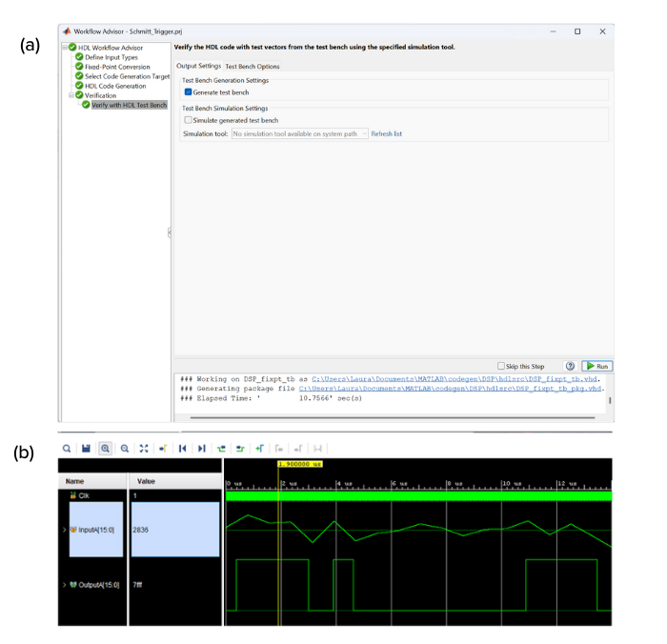Click the InputA signal bus icon

73,530
